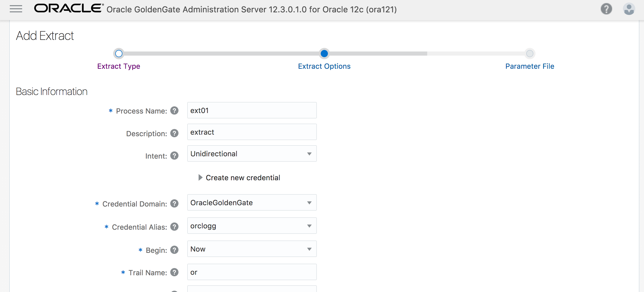Select the Extract Options wizard step circle
The image size is (644, 292).
coord(324,54)
